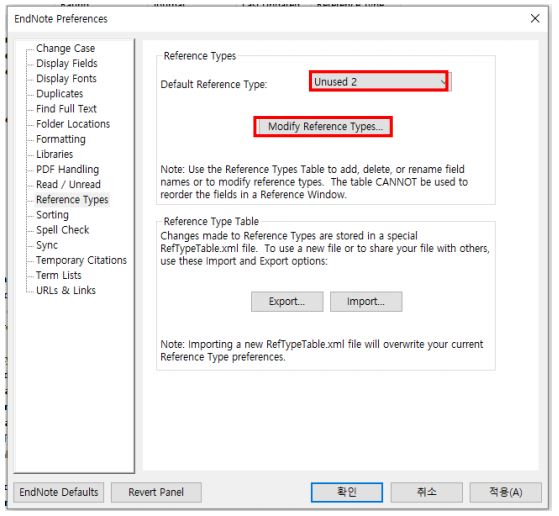This screenshot has height=516, width=559.
Task: Open the Display Fonts preferences
Action: [x=66, y=78]
